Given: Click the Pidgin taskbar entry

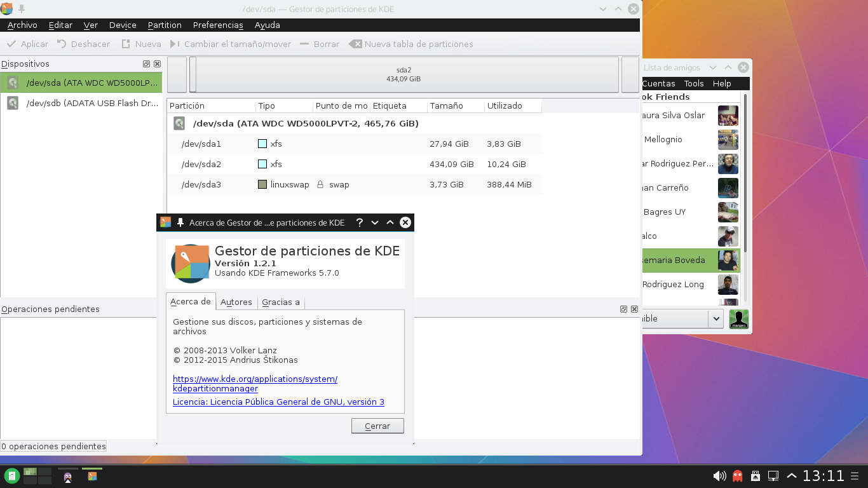Looking at the screenshot, I should pyautogui.click(x=68, y=476).
